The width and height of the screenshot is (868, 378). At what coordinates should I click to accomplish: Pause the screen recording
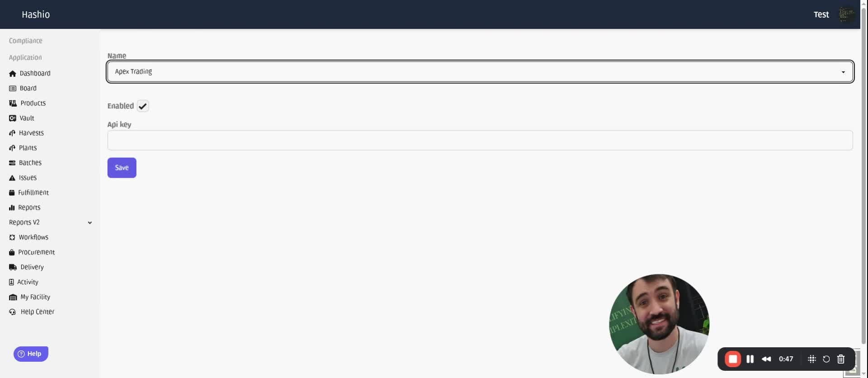click(750, 359)
